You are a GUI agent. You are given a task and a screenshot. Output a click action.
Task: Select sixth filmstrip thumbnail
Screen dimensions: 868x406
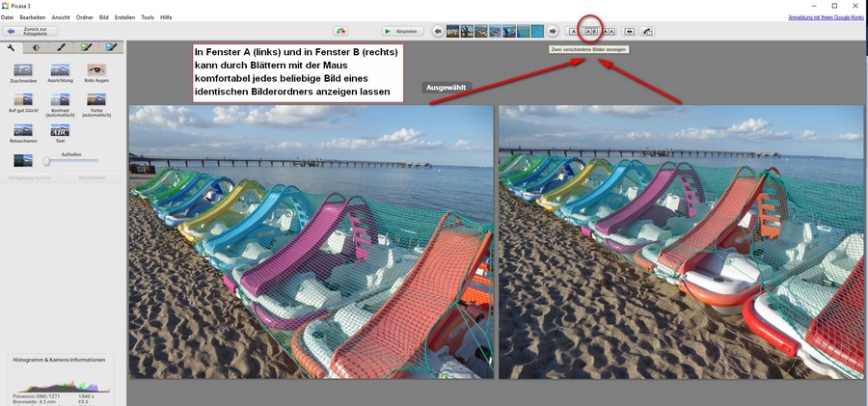523,32
